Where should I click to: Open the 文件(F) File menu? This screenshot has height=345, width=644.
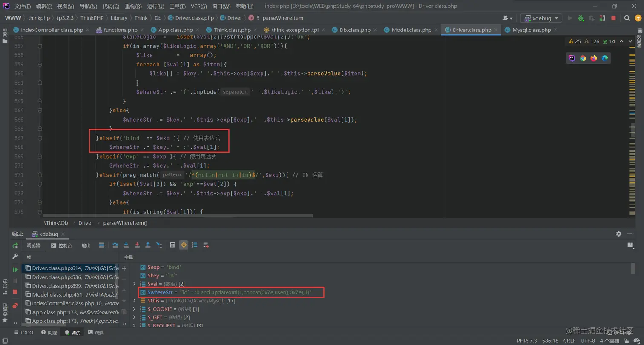[x=23, y=6]
